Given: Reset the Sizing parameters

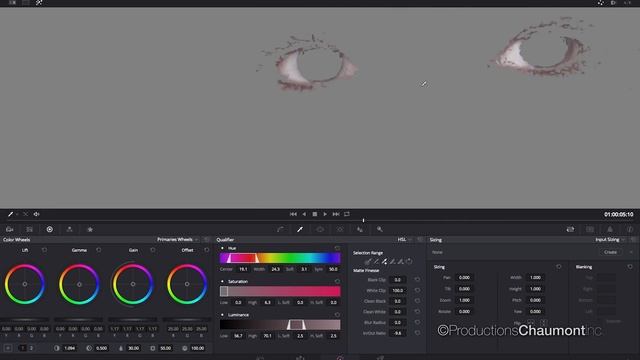Looking at the screenshot, I should pyautogui.click(x=558, y=267).
